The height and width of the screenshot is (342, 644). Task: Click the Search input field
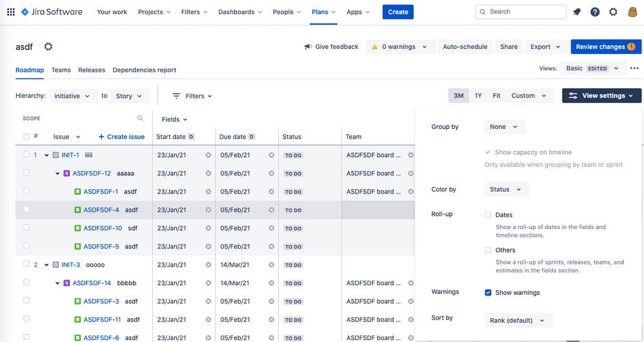coord(521,12)
